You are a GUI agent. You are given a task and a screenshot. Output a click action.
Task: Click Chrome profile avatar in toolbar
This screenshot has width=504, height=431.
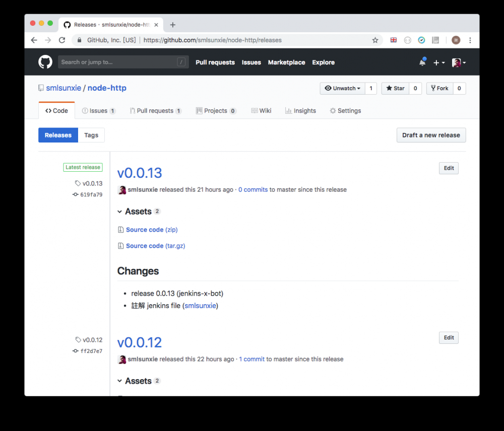(x=456, y=40)
